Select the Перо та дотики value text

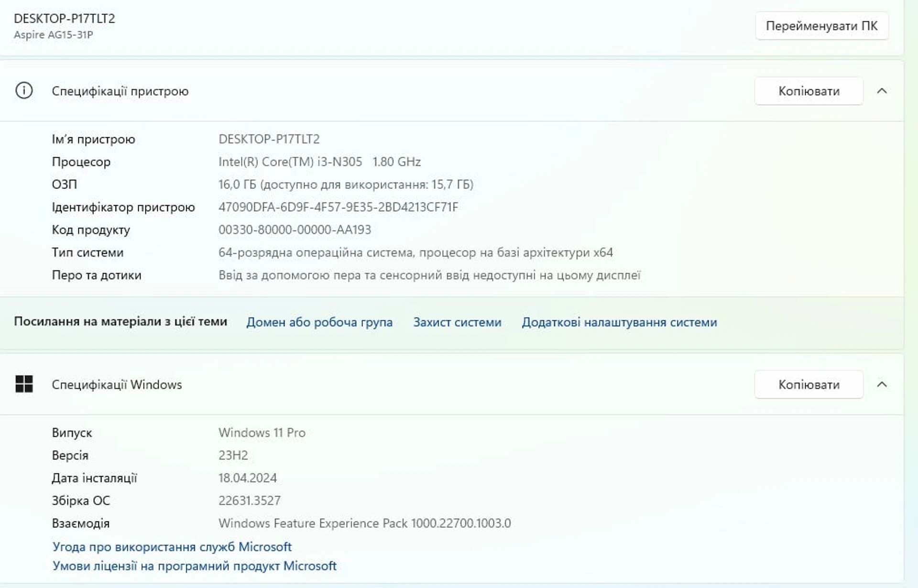(x=429, y=275)
